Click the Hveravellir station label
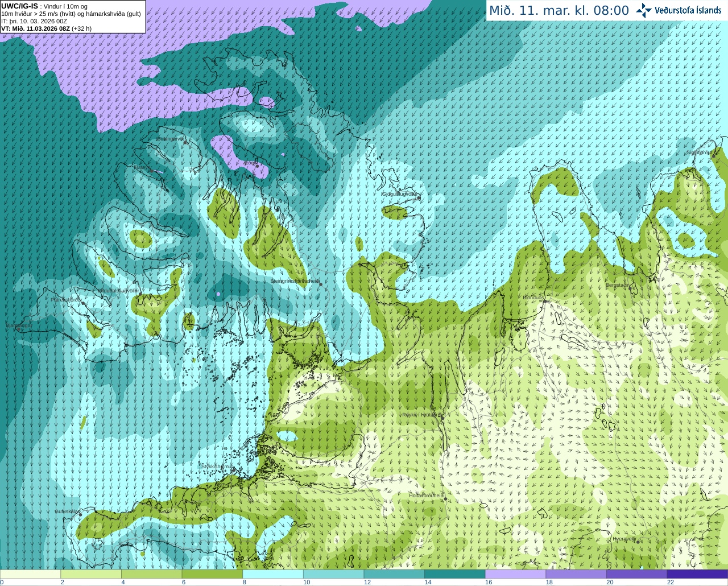 624,539
